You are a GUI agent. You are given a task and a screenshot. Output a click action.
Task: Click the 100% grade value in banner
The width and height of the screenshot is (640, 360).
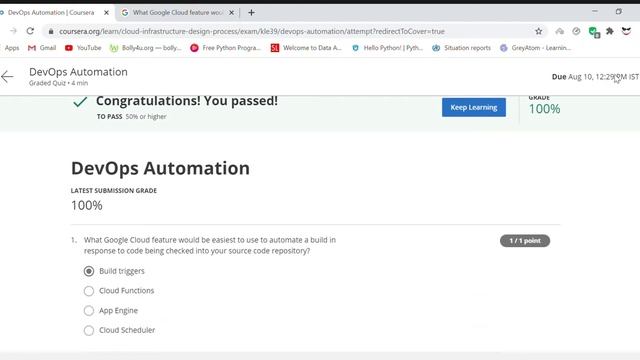[x=544, y=109]
